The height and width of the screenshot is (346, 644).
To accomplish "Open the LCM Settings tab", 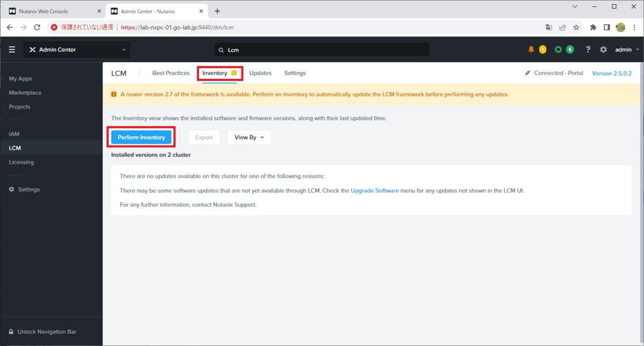I will 295,73.
